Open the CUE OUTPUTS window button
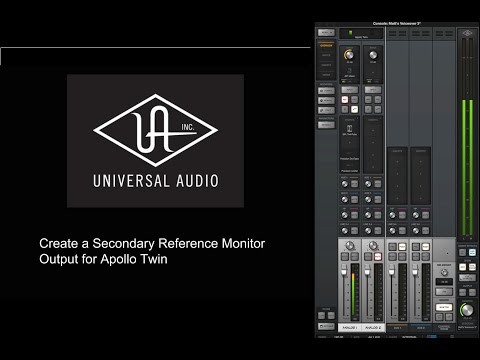Viewport: 480px width, 360px height. 467,277
